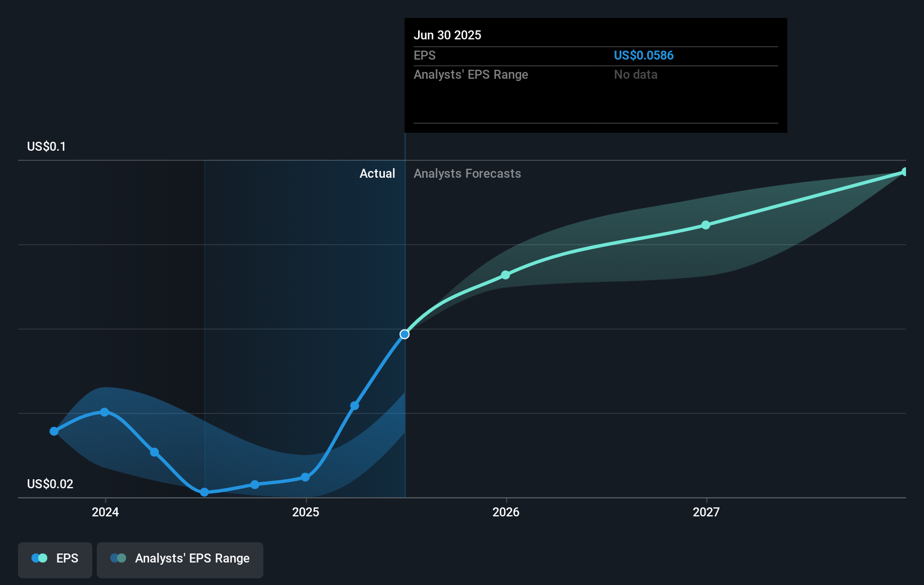Screen dimensions: 924x585
Task: Click the 'EPS' tooltip row label
Action: tap(424, 55)
